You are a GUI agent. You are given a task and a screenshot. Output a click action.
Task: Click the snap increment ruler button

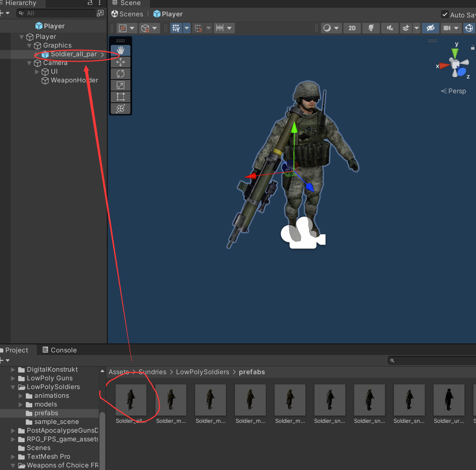click(x=220, y=28)
